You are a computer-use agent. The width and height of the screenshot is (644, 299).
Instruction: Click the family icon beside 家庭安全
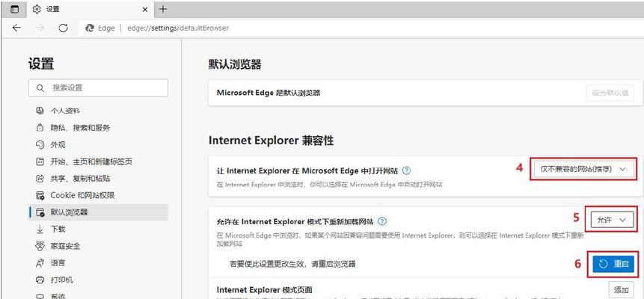coord(40,246)
